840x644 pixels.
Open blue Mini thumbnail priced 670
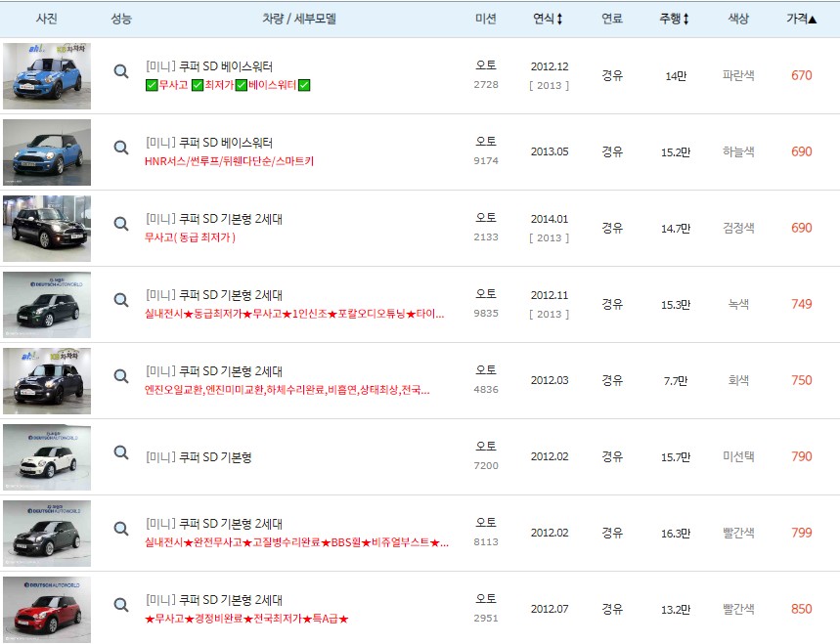tap(47, 76)
